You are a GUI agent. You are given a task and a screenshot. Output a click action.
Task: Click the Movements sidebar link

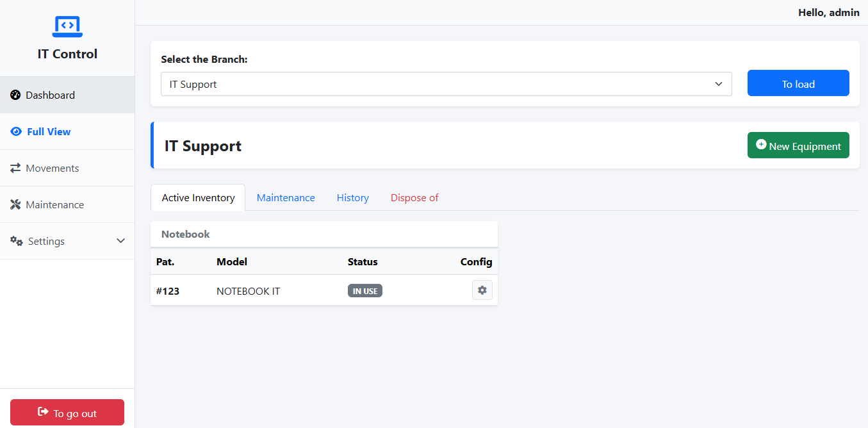tap(53, 168)
